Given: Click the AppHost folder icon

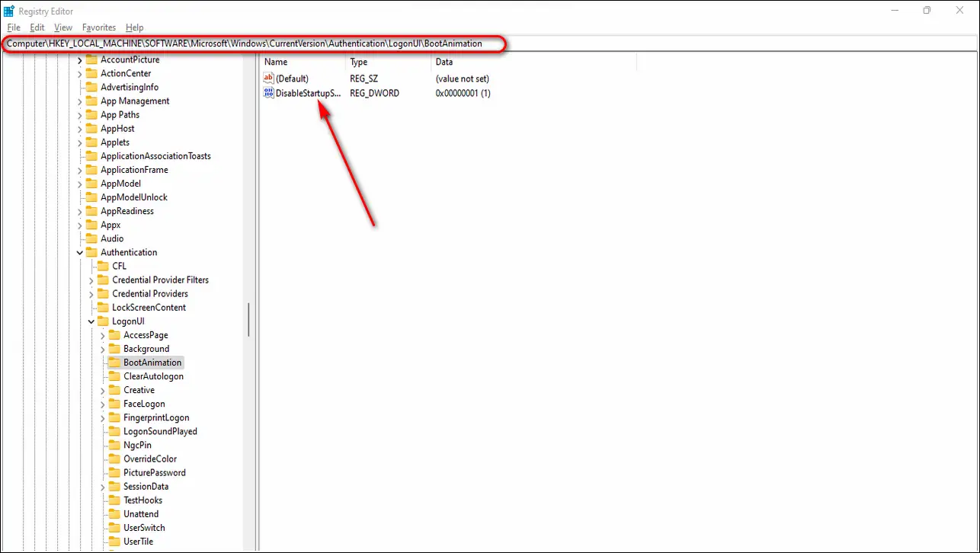Looking at the screenshot, I should 91,129.
